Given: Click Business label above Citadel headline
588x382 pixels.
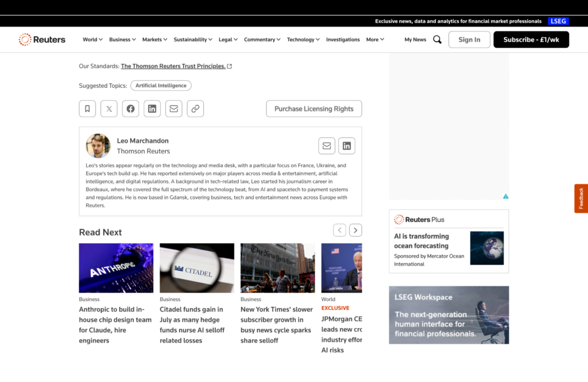Looking at the screenshot, I should coord(170,299).
